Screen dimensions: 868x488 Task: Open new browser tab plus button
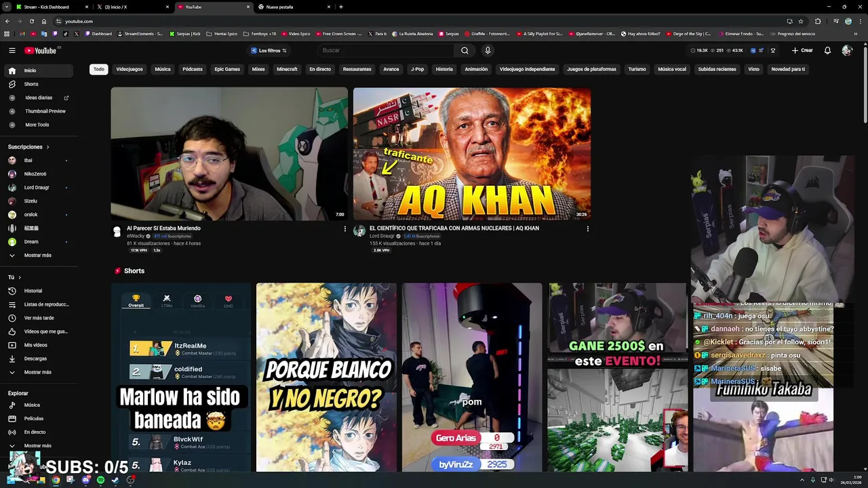pyautogui.click(x=340, y=7)
